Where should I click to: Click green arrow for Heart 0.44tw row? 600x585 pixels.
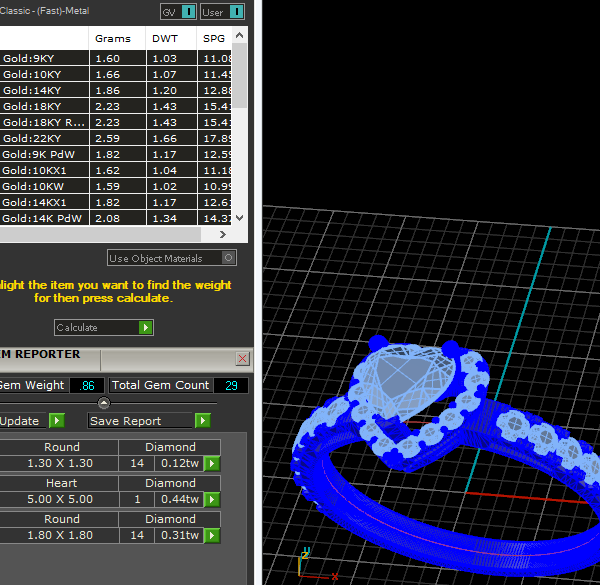pos(211,499)
